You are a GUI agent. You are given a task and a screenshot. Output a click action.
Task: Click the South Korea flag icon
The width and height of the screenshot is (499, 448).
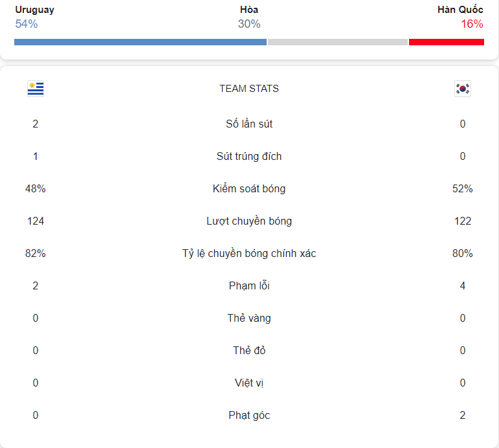(462, 89)
